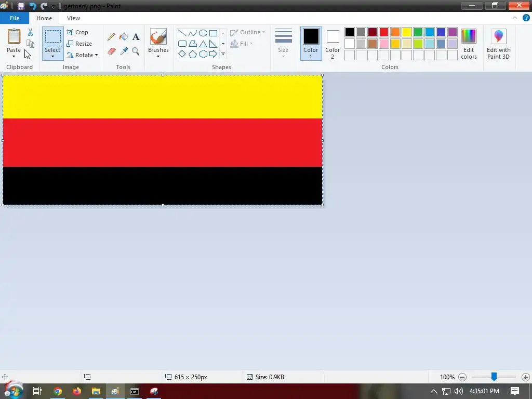Click Save icon in quick access toolbar

[x=21, y=6]
